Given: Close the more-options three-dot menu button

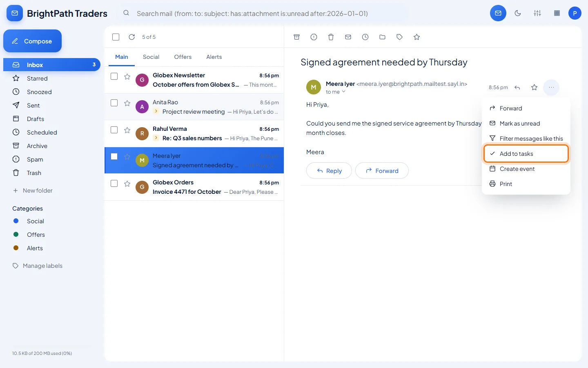Looking at the screenshot, I should click(551, 88).
